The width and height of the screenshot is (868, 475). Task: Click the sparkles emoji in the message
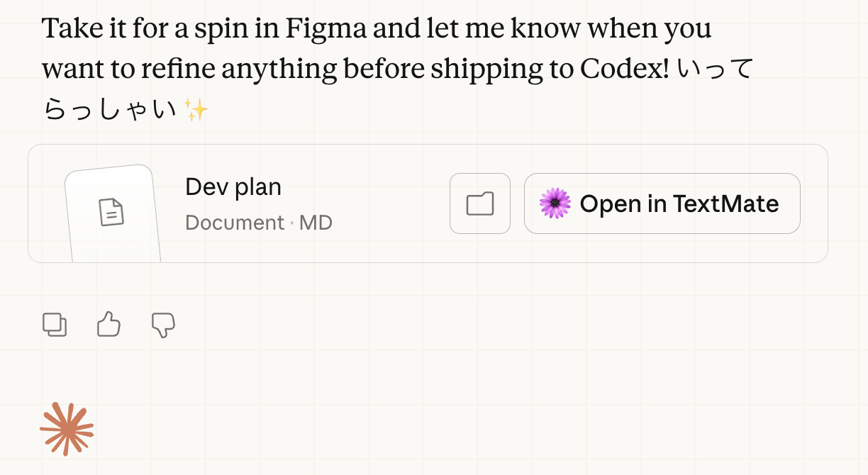[x=196, y=110]
